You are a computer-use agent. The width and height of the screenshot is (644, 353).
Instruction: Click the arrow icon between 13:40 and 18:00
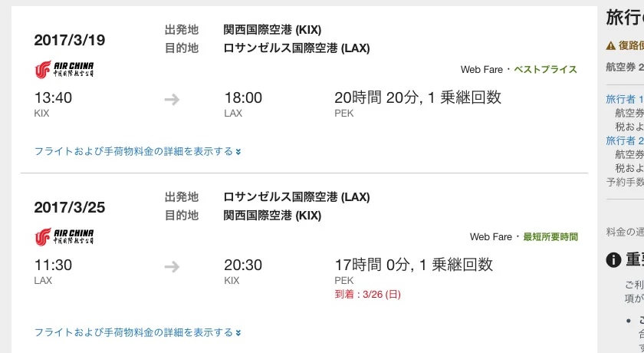pos(172,98)
